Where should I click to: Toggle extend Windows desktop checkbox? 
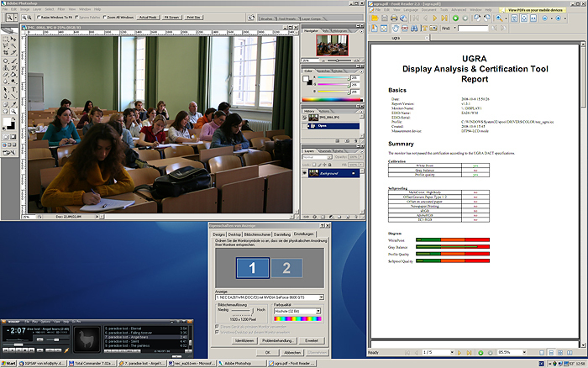tap(217, 333)
